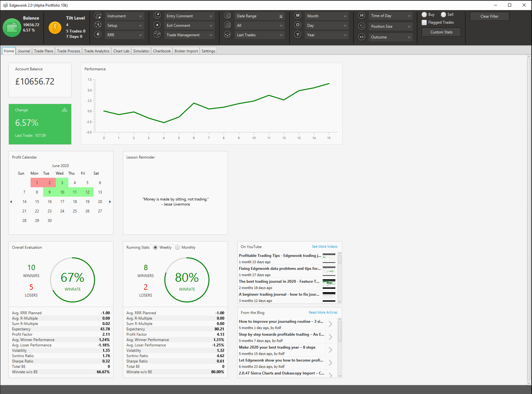Click the yellow lightning Tilt Level icon
532x394 pixels.
(55, 28)
